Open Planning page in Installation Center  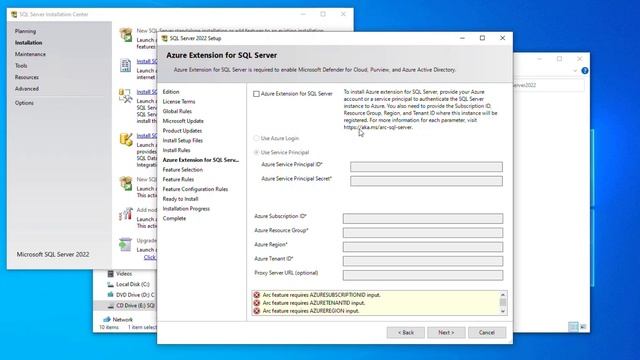pyautogui.click(x=25, y=31)
